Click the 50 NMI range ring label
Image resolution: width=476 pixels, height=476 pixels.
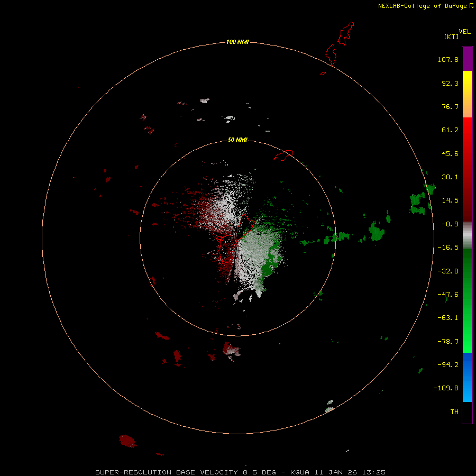point(237,140)
